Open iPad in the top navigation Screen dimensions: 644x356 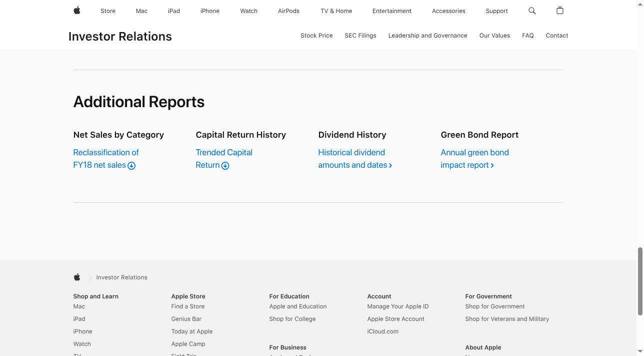[x=174, y=11]
